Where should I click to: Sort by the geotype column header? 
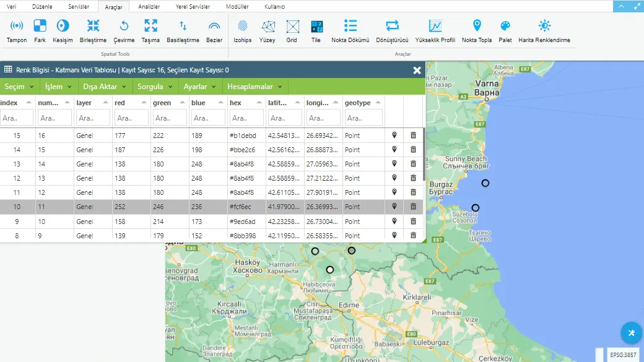point(363,103)
